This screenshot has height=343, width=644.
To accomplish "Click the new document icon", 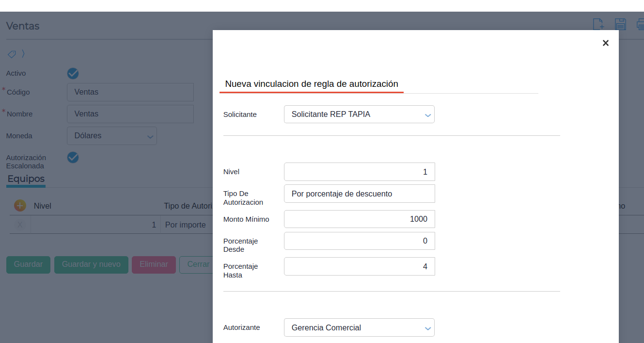I will [598, 24].
